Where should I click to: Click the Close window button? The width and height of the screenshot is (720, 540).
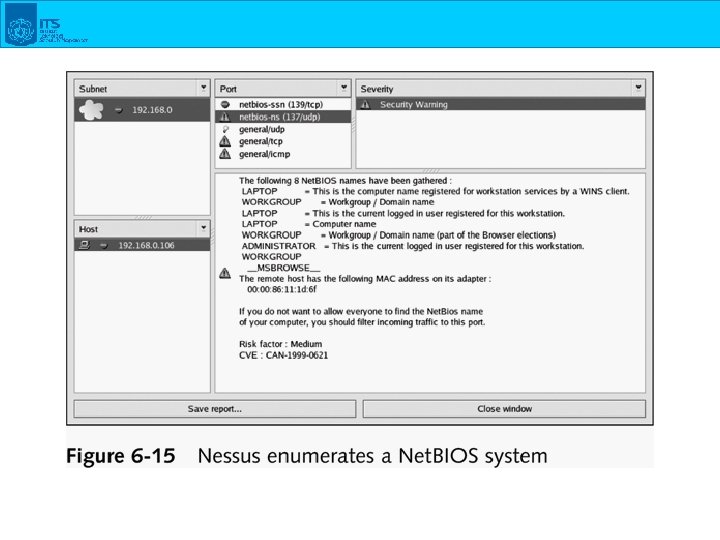pyautogui.click(x=504, y=409)
